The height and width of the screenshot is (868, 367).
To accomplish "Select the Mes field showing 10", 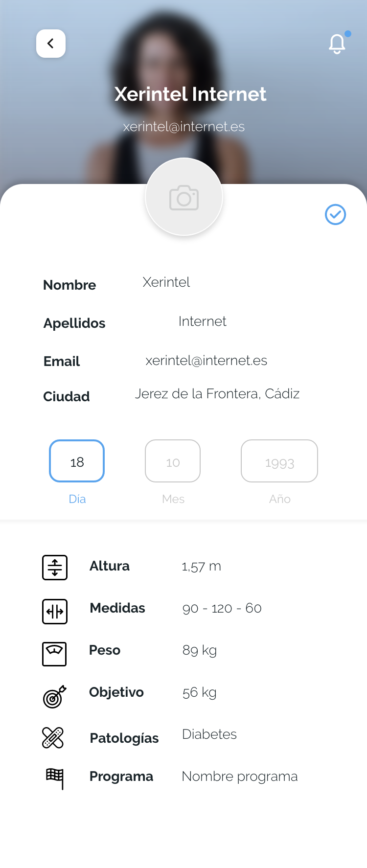I will (173, 461).
